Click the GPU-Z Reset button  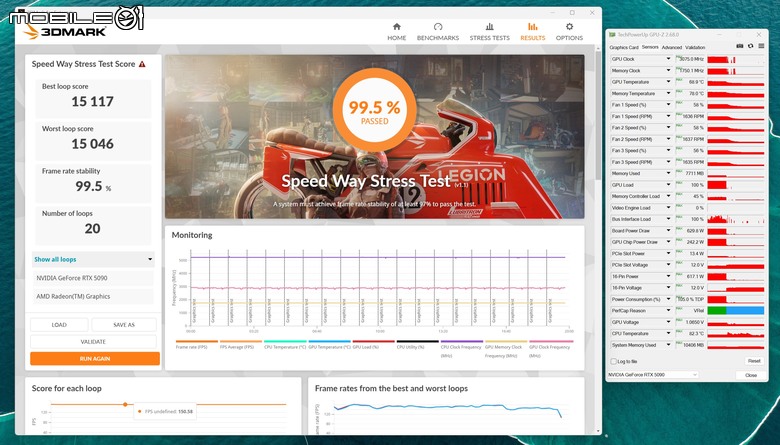[754, 361]
